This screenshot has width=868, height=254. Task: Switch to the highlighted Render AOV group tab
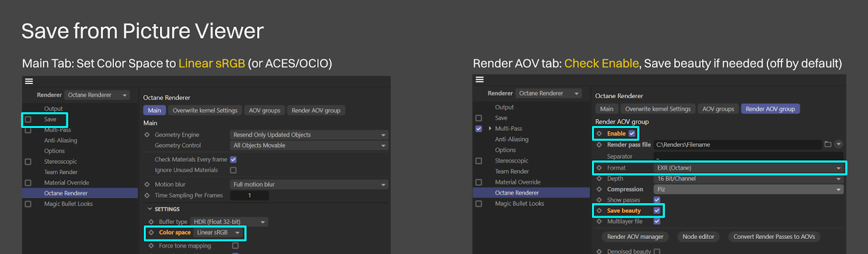click(x=770, y=109)
